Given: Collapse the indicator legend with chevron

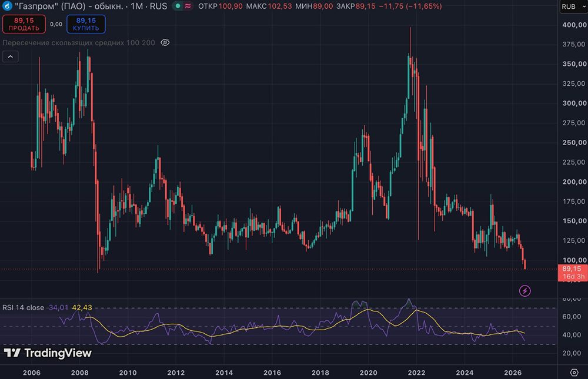Looking at the screenshot, I should tap(11, 56).
